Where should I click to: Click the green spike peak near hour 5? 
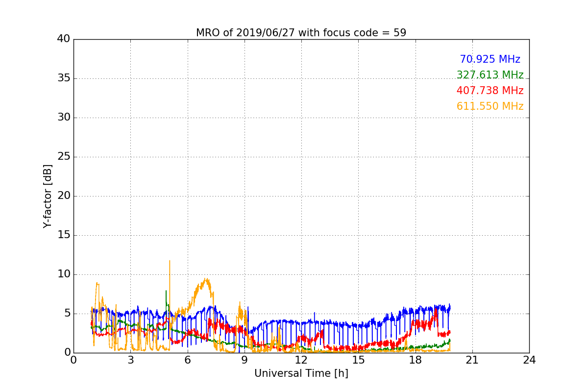(166, 291)
